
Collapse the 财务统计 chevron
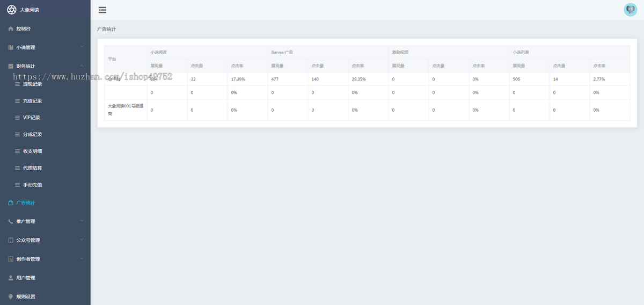click(82, 66)
